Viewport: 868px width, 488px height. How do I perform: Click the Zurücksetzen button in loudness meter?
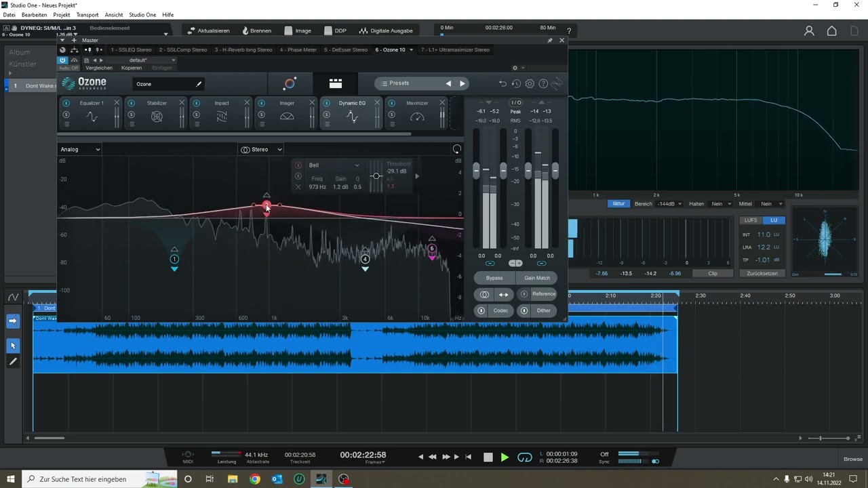pos(762,273)
